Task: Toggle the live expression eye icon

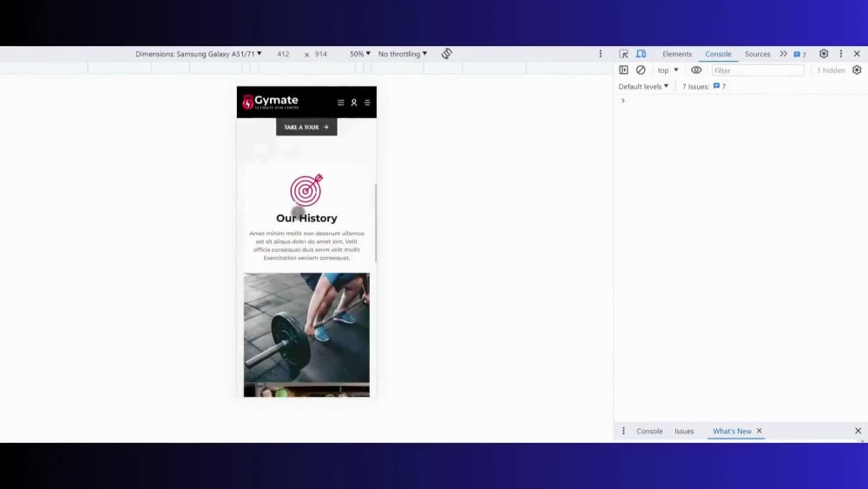Action: pyautogui.click(x=696, y=70)
